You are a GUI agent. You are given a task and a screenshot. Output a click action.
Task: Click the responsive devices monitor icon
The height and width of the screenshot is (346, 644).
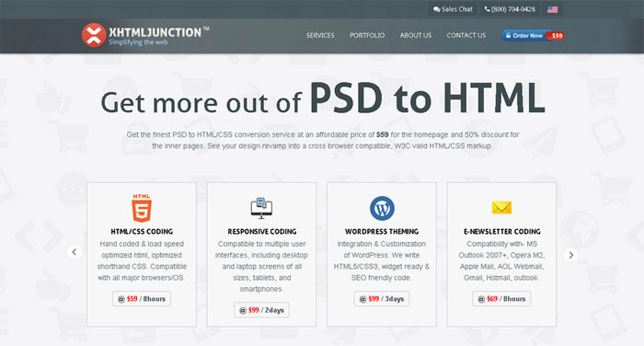coord(261,208)
